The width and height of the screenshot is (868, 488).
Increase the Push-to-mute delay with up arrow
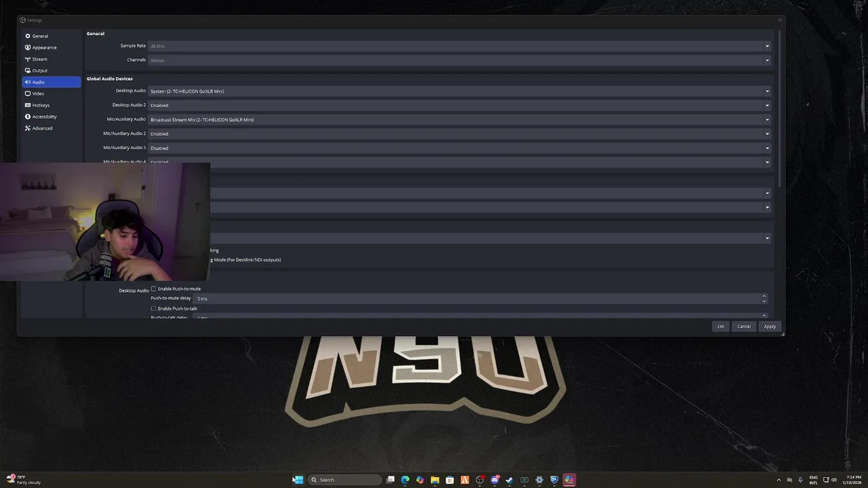tap(764, 296)
